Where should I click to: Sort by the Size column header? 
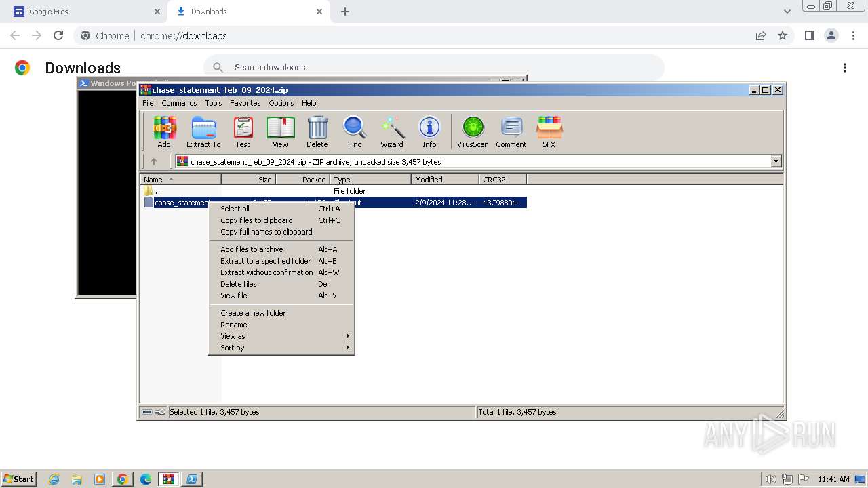[248, 180]
